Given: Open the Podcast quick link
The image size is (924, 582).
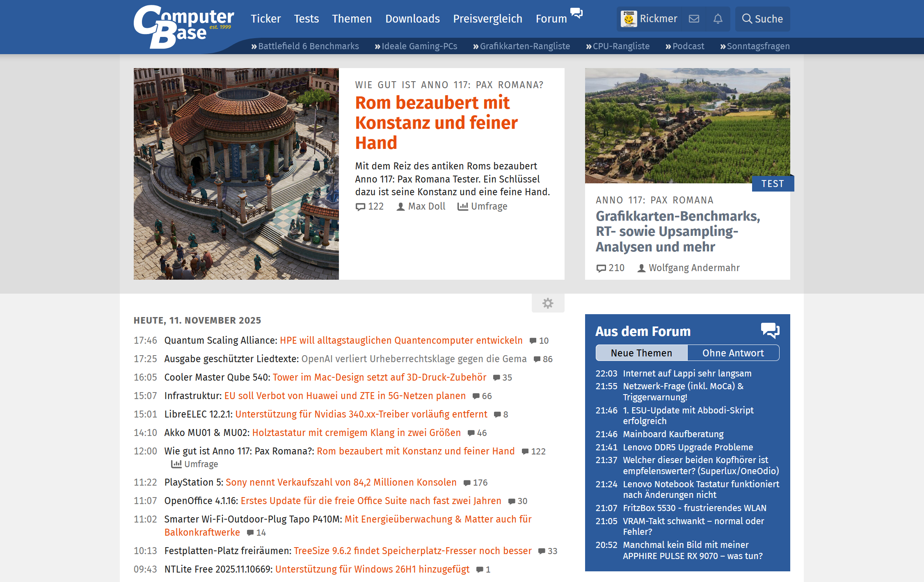Looking at the screenshot, I should [x=685, y=46].
